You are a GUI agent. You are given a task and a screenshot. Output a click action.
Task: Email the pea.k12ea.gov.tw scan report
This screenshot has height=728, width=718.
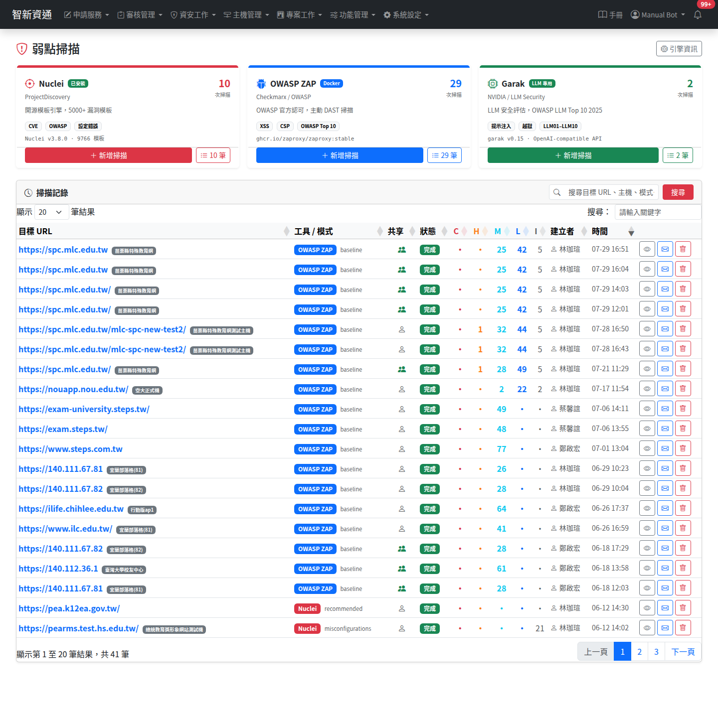coord(665,608)
